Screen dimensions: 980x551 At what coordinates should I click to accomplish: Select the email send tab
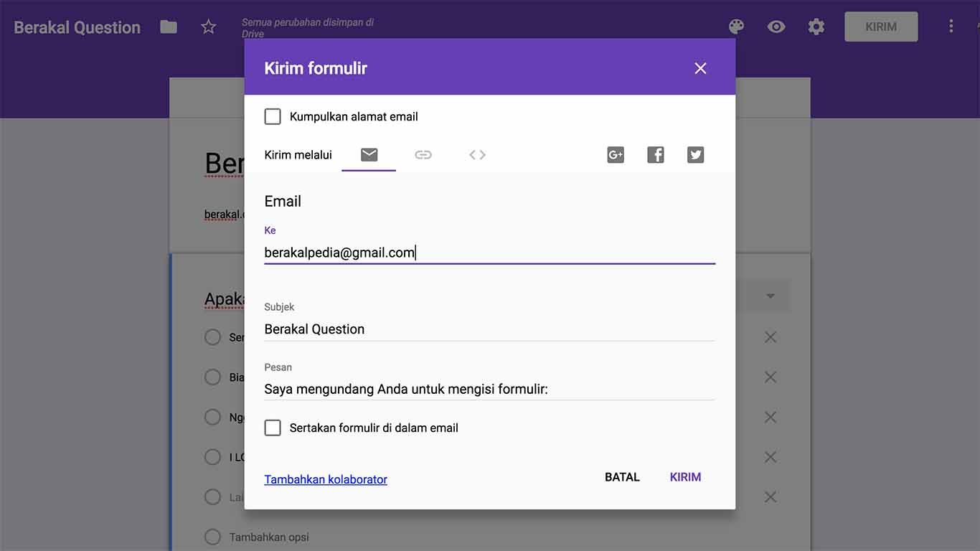pyautogui.click(x=369, y=155)
